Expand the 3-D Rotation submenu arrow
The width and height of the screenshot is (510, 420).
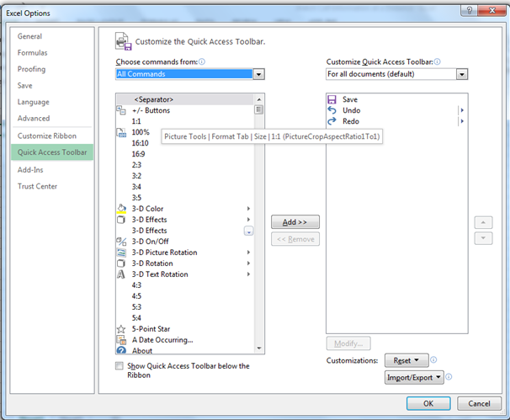248,263
